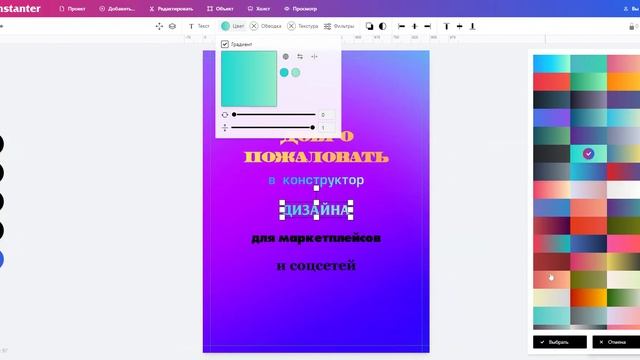Image resolution: width=640 pixels, height=360 pixels.
Task: Open the Добавить menu
Action: [x=117, y=9]
